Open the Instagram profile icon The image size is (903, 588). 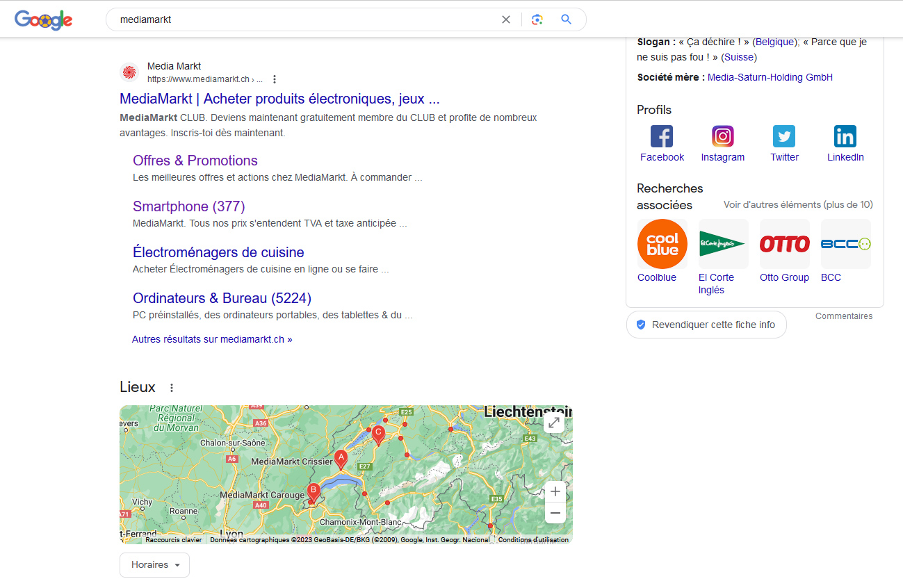pyautogui.click(x=723, y=136)
